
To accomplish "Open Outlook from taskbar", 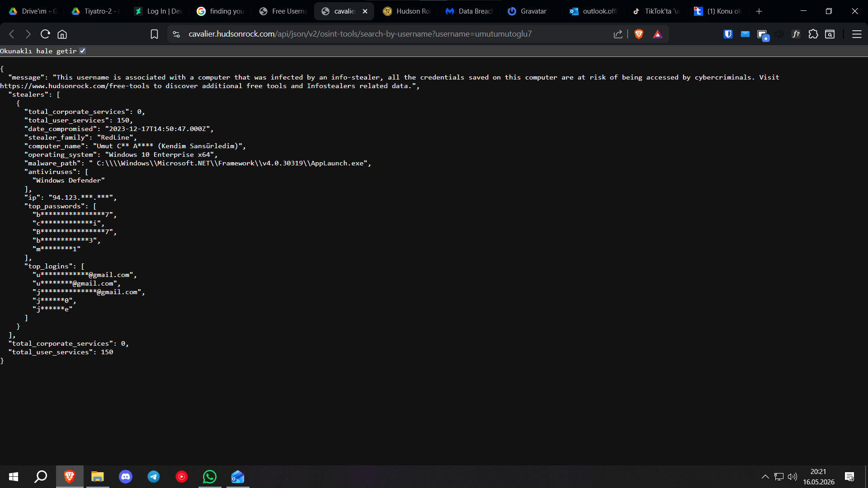I will tap(238, 477).
